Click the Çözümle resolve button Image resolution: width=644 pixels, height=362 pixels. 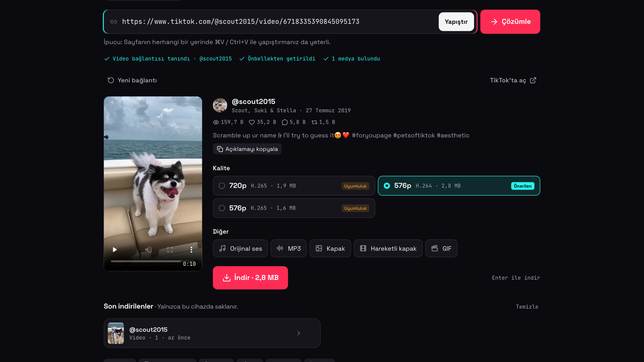(x=510, y=22)
